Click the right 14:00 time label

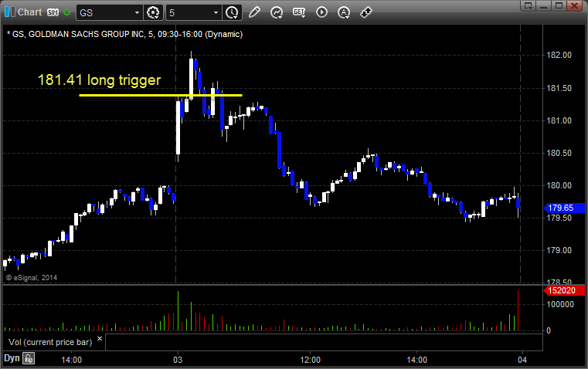416,360
